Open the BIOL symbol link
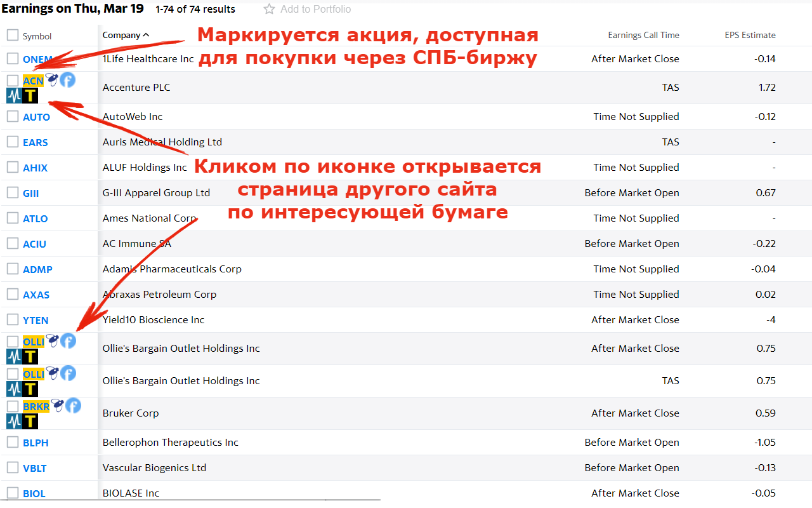This screenshot has height=508, width=812. click(x=34, y=493)
